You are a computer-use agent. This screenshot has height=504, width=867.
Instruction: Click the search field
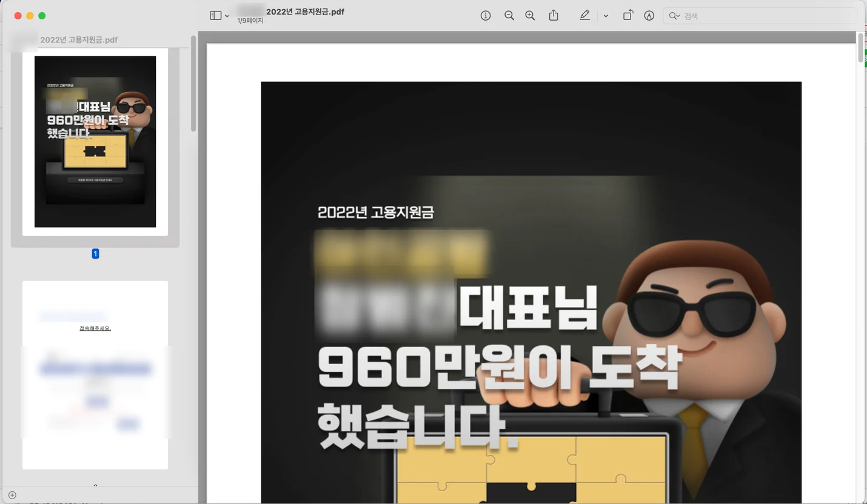(x=760, y=16)
